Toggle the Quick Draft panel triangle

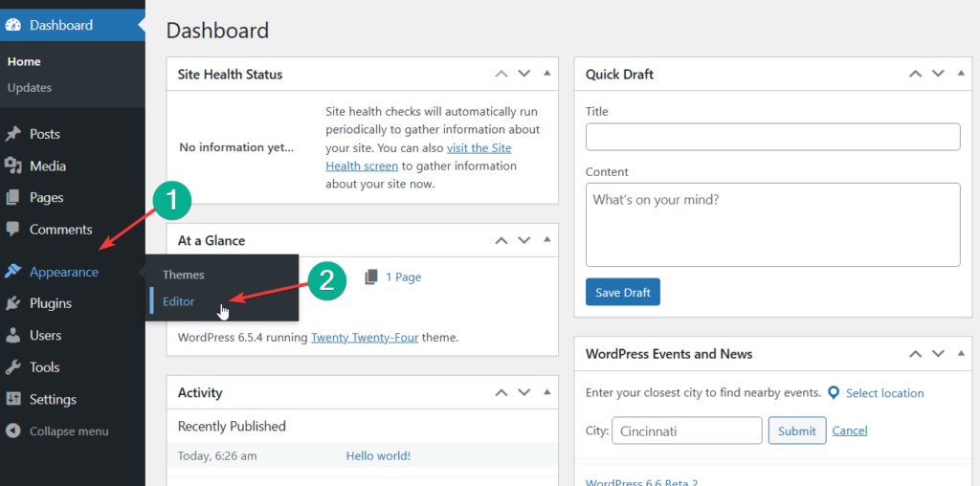pyautogui.click(x=960, y=74)
